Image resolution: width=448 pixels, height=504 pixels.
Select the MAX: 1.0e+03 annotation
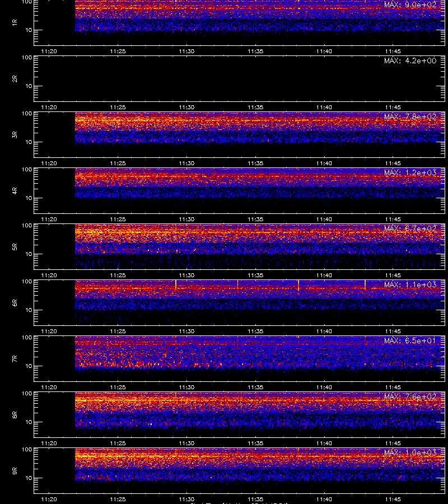(x=410, y=453)
